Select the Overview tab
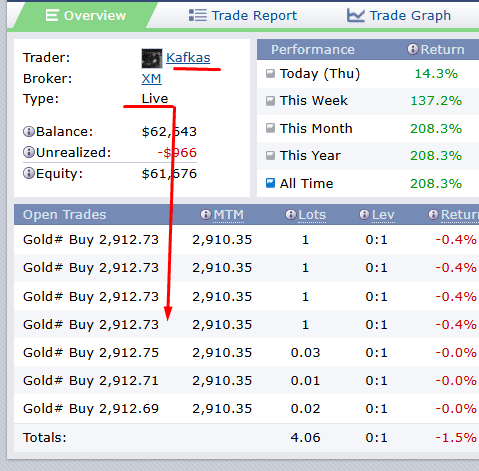This screenshot has width=479, height=471. [x=86, y=15]
